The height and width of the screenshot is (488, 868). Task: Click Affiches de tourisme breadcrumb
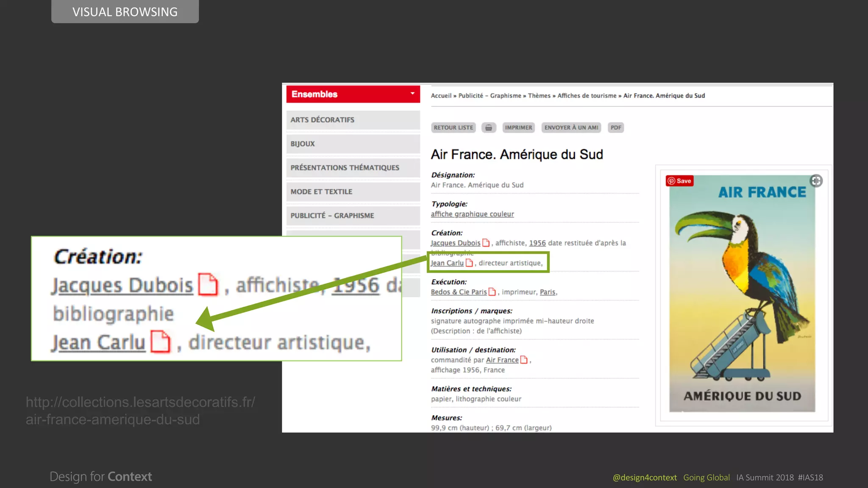tap(587, 96)
